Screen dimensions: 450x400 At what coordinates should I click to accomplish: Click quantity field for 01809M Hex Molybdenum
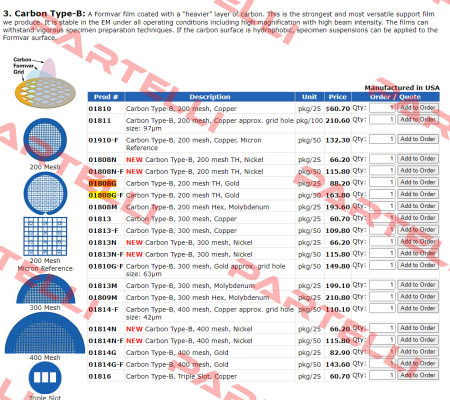pos(382,297)
